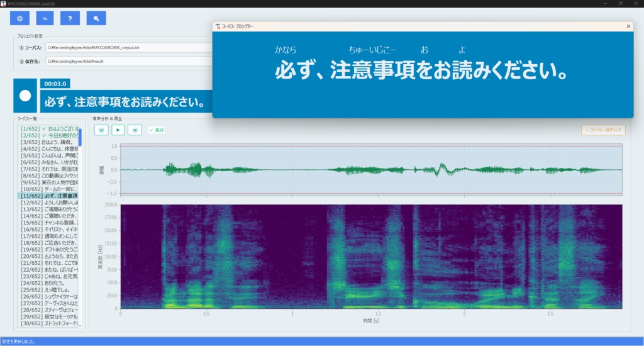
Task: Select corpus item [7/652] それでは、前回の
Action: [48, 169]
